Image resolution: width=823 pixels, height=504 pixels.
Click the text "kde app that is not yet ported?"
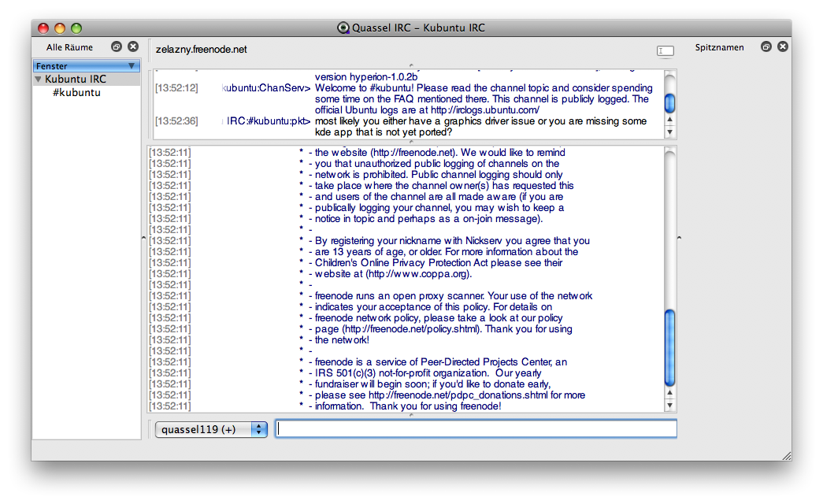[384, 132]
